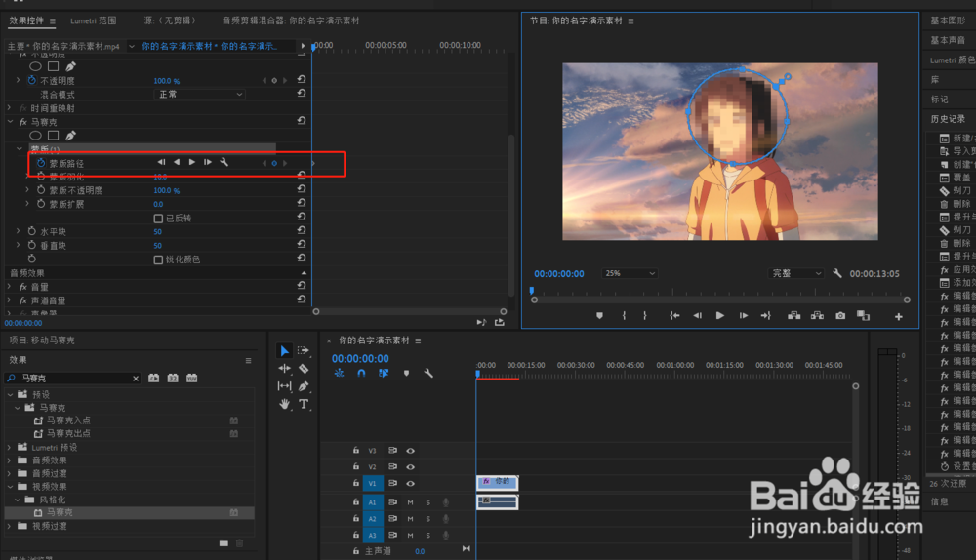
Task: Toggle snap in the timeline
Action: [361, 374]
